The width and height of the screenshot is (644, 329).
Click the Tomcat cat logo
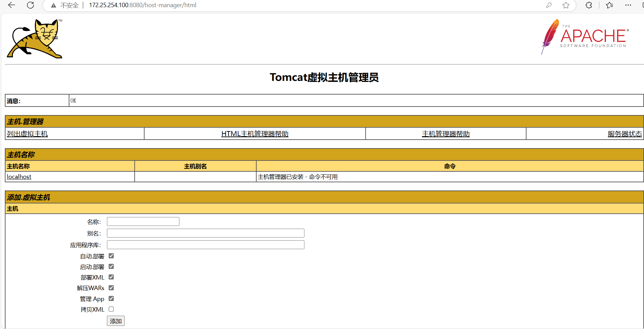click(x=35, y=39)
